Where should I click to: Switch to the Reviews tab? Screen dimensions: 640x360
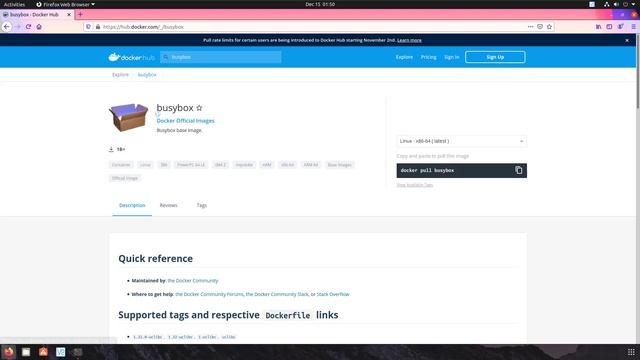(x=169, y=205)
